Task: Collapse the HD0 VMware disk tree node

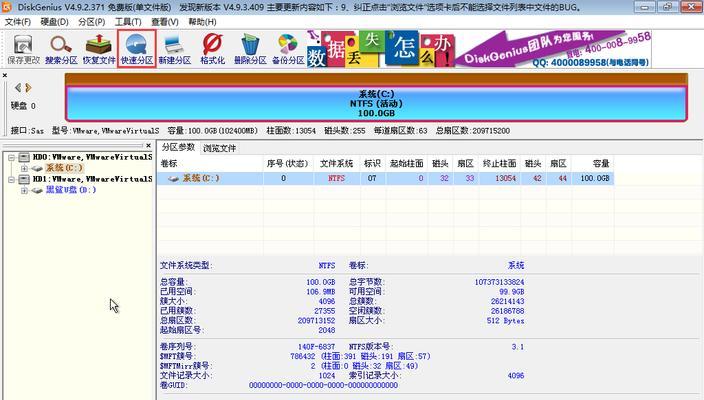Action: tap(9, 157)
